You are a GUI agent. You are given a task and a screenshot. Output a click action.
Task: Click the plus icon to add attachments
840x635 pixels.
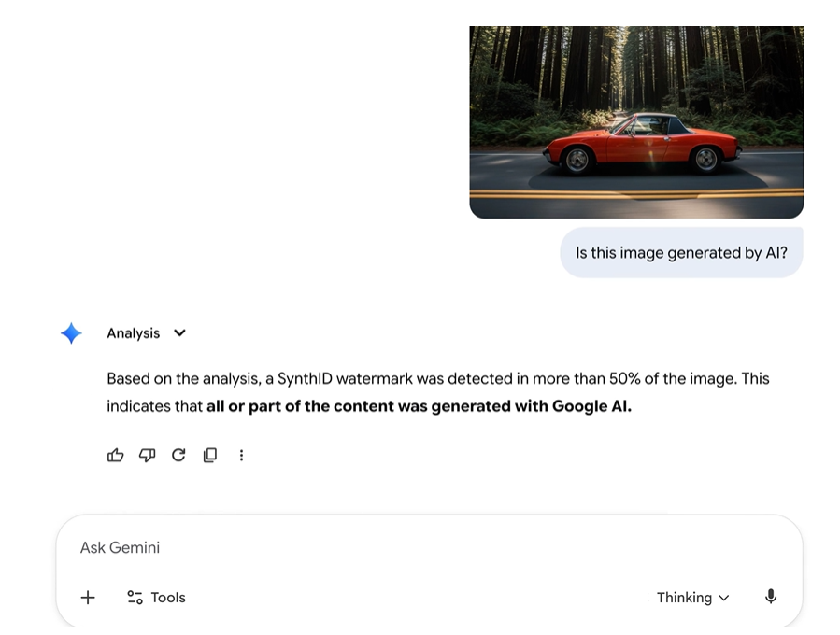point(88,598)
